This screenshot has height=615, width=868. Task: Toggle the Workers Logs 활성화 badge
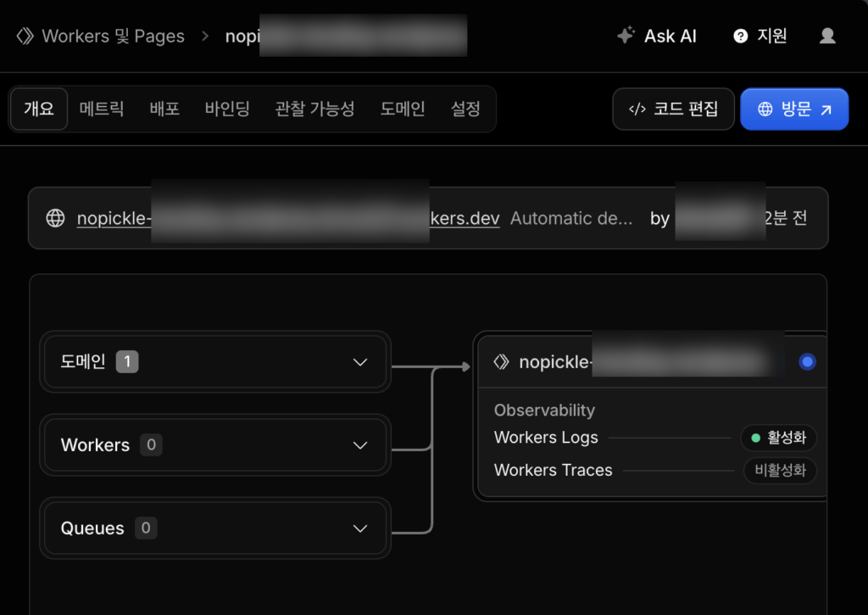(779, 438)
